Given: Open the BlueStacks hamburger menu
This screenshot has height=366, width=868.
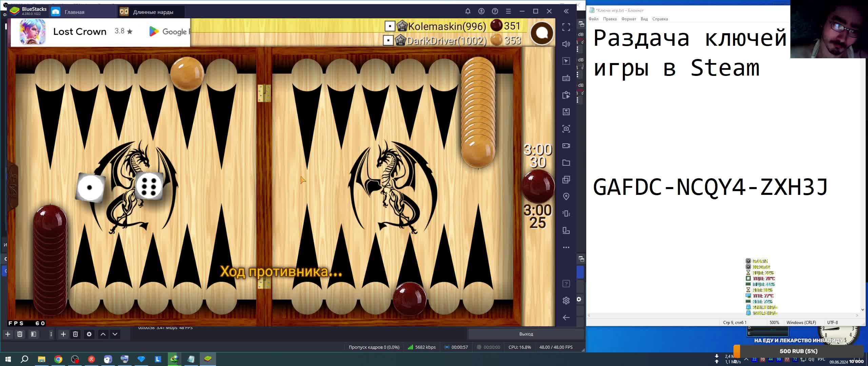Looking at the screenshot, I should click(x=508, y=12).
